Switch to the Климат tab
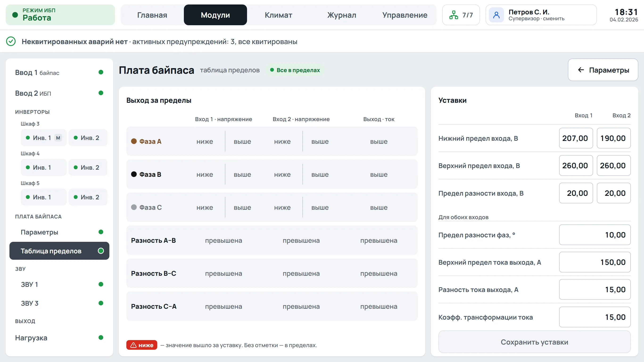Image resolution: width=644 pixels, height=362 pixels. click(x=278, y=15)
